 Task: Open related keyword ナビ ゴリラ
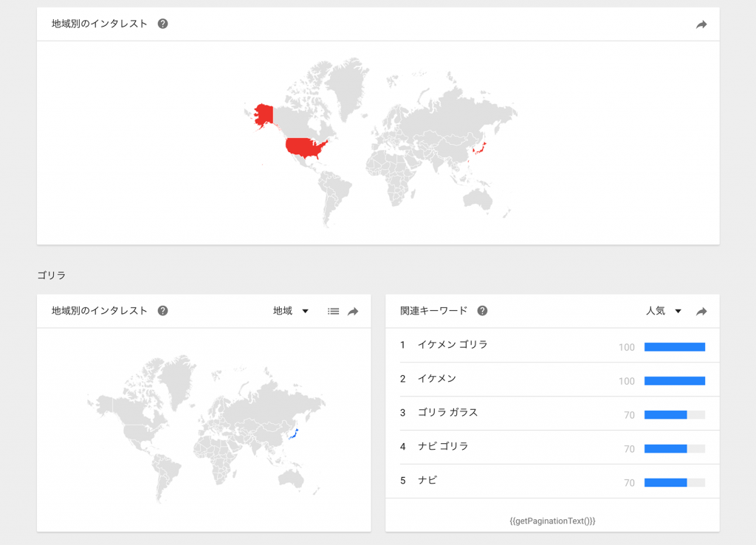pos(442,447)
